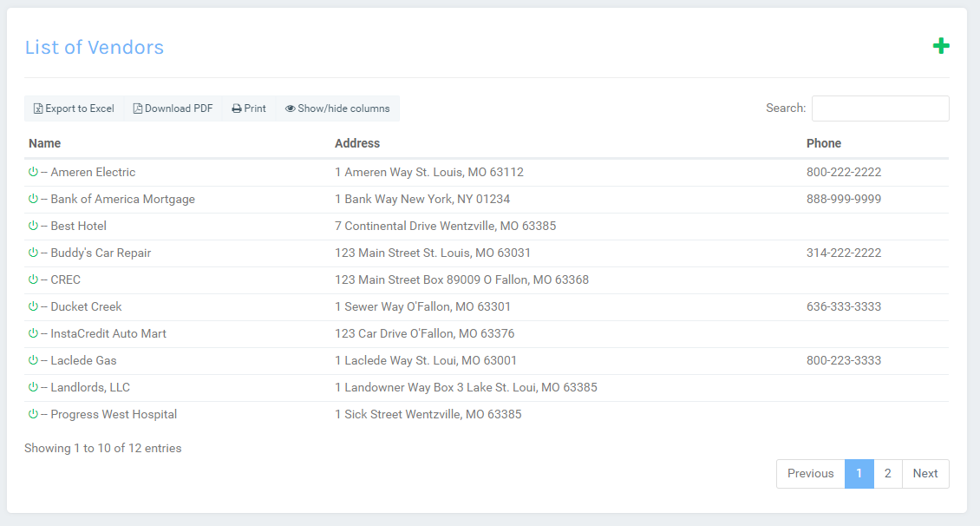Screen dimensions: 980x526
Task: Toggle status icon for Ducket Creek
Action: (33, 306)
